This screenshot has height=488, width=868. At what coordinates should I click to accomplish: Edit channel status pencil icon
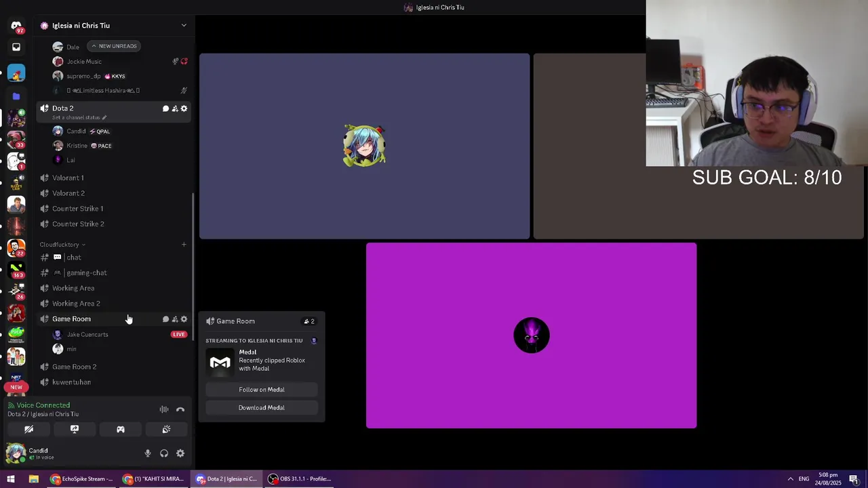[104, 117]
